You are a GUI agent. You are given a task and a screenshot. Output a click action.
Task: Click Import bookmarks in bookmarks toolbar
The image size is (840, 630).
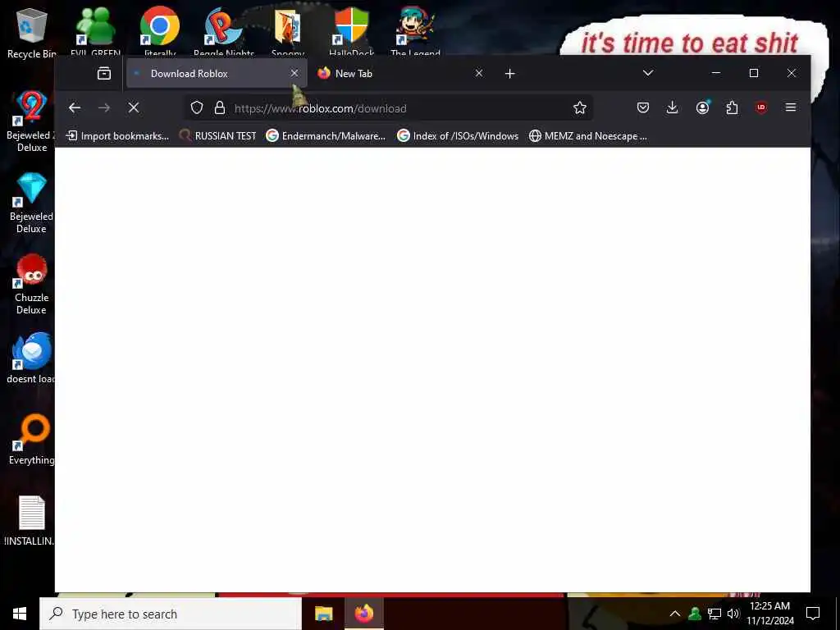pos(117,136)
